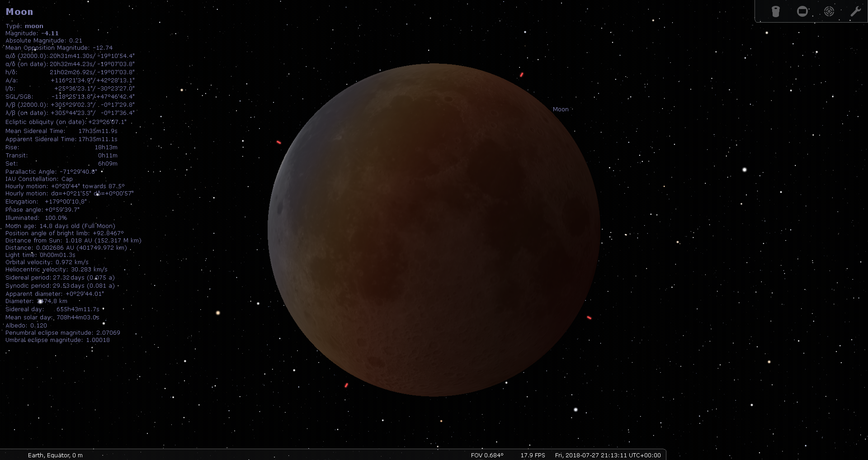Open the Oculars plugin settings wrench

point(856,11)
